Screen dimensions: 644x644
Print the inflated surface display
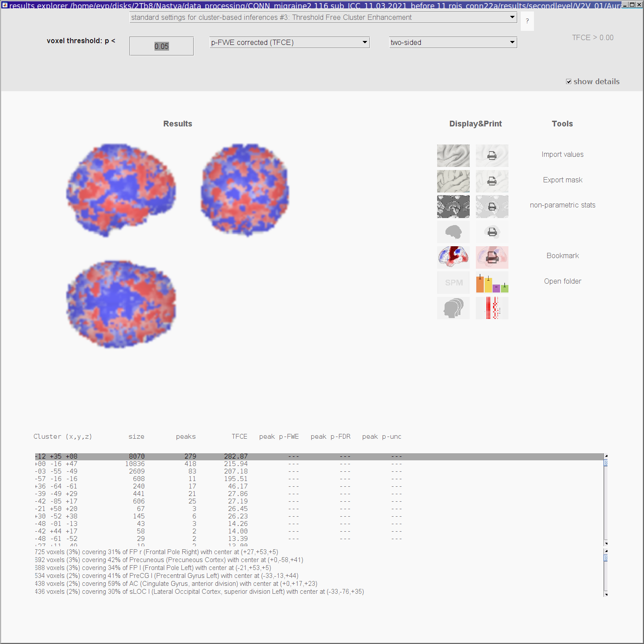tap(492, 155)
